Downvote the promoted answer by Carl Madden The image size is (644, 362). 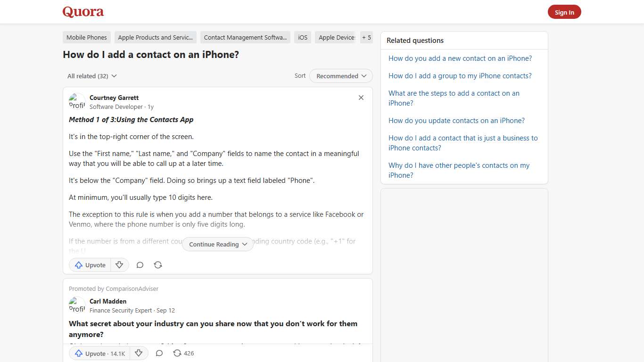pos(139,353)
